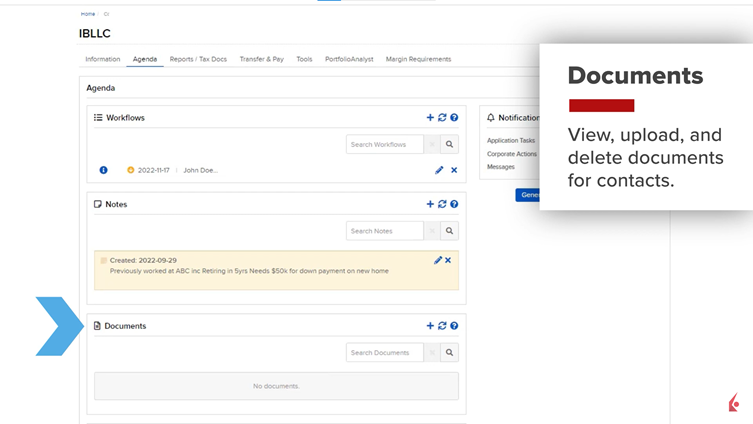Select the PortfolioAnalyst tab
Image resolution: width=753 pixels, height=424 pixels.
tap(349, 59)
